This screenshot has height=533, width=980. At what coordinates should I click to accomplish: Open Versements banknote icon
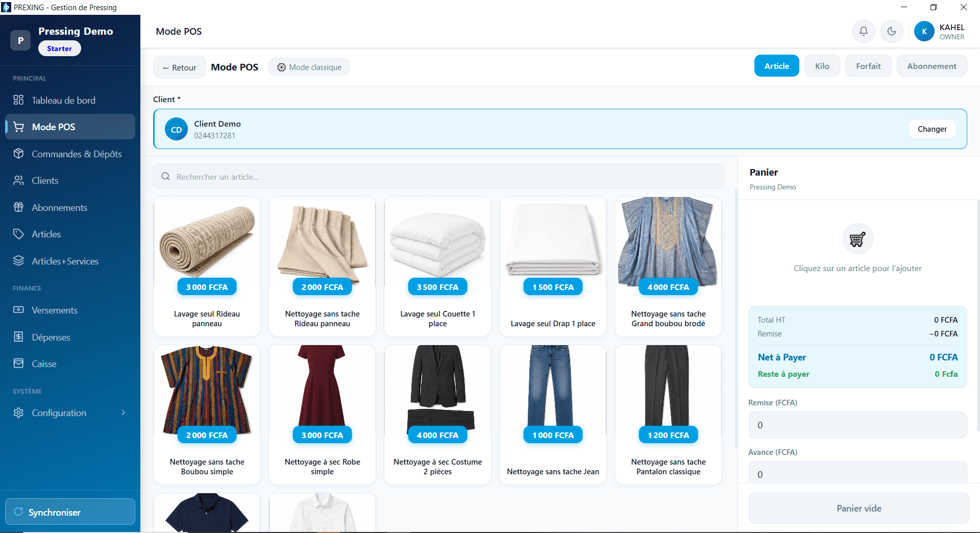18,310
